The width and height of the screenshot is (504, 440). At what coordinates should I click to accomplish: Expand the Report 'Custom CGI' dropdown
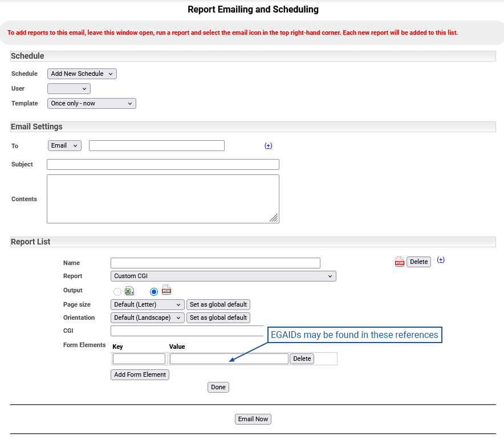[x=223, y=276]
